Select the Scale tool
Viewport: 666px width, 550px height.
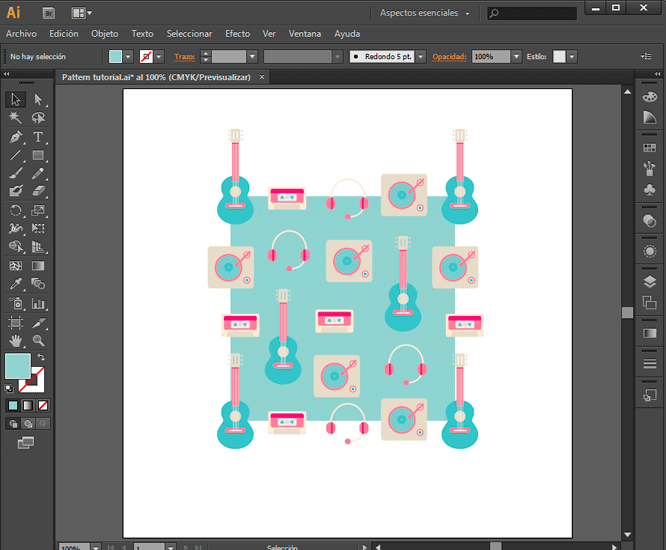tap(38, 210)
